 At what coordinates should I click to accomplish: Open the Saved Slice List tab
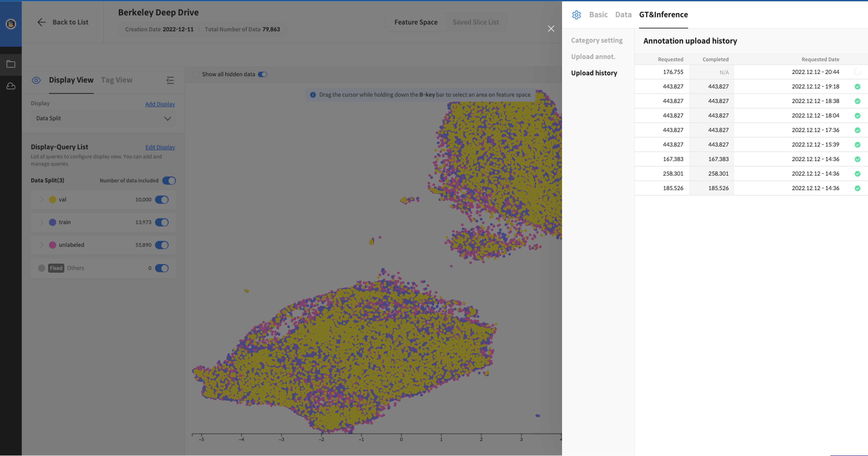click(475, 22)
